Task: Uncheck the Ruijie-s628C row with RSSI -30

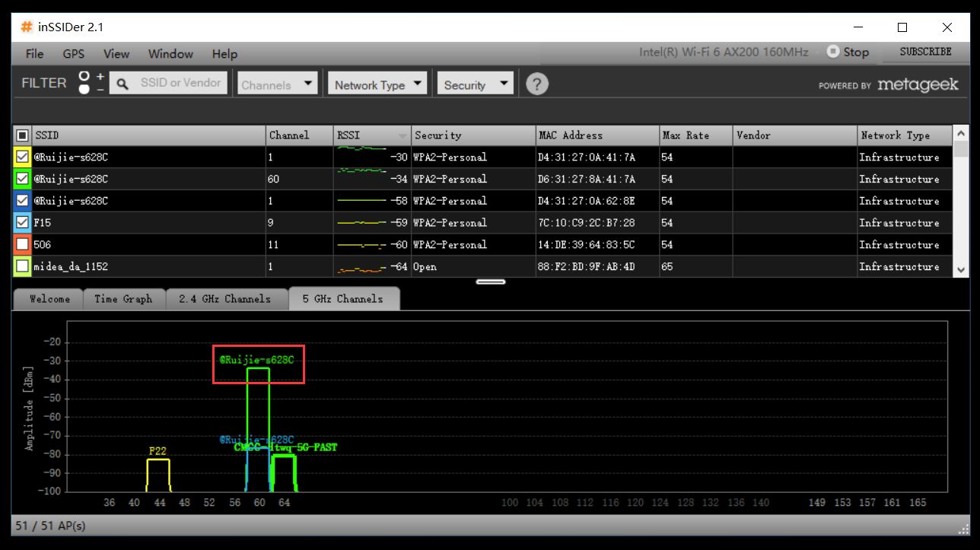Action: click(23, 157)
